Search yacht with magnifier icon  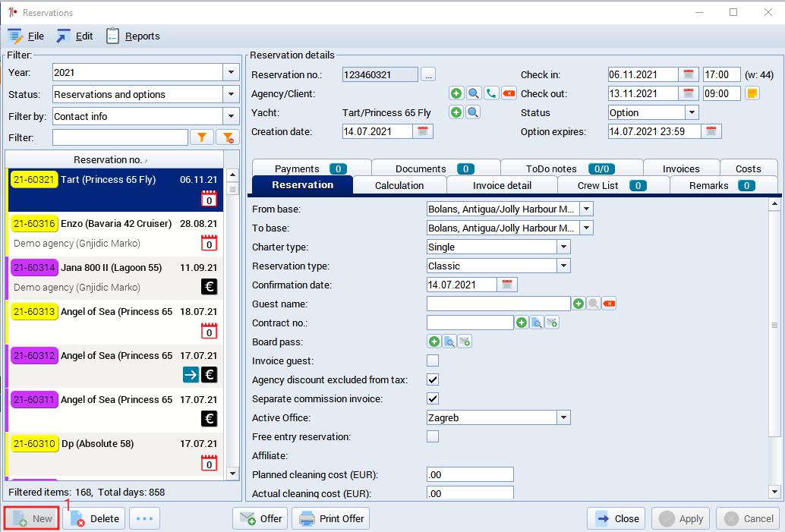pos(473,112)
